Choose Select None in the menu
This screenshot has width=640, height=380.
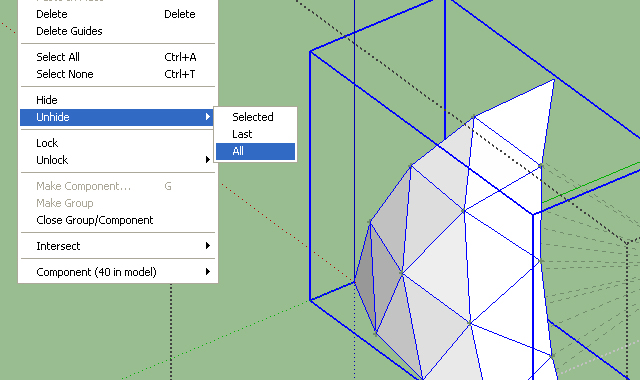118,74
